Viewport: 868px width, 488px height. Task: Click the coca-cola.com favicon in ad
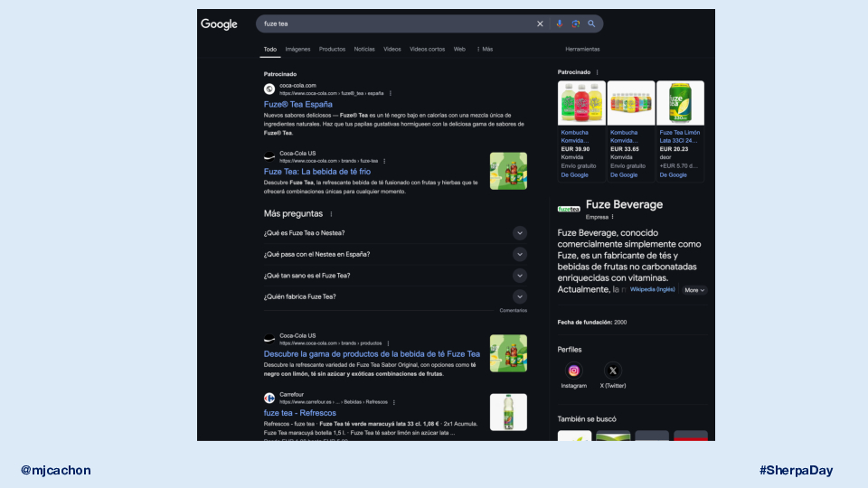[269, 89]
